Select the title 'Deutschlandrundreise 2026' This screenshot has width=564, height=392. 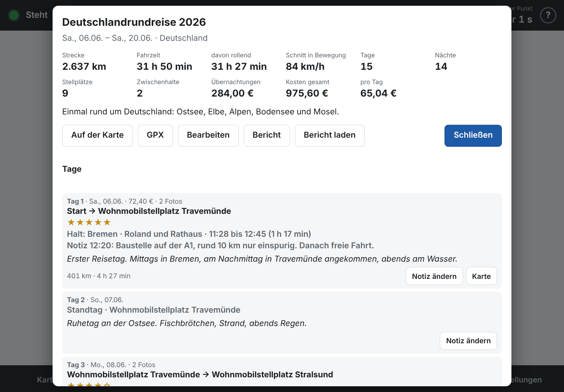coord(134,22)
